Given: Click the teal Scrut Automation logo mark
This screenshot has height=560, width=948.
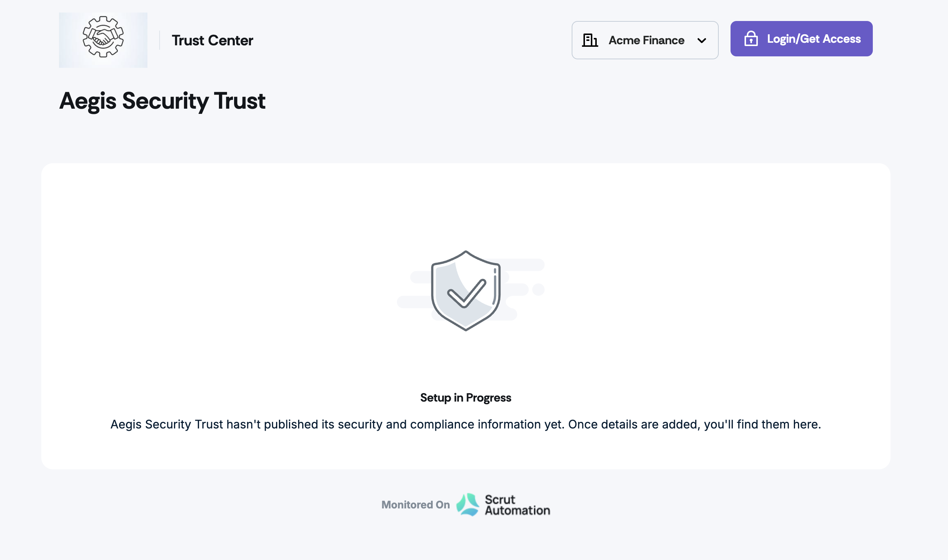Looking at the screenshot, I should tap(467, 504).
